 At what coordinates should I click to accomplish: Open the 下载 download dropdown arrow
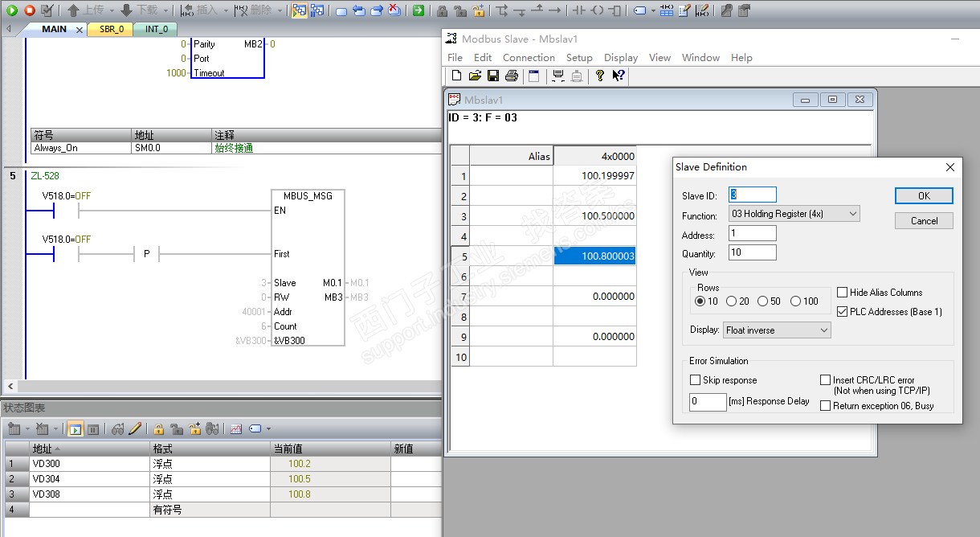(x=165, y=10)
